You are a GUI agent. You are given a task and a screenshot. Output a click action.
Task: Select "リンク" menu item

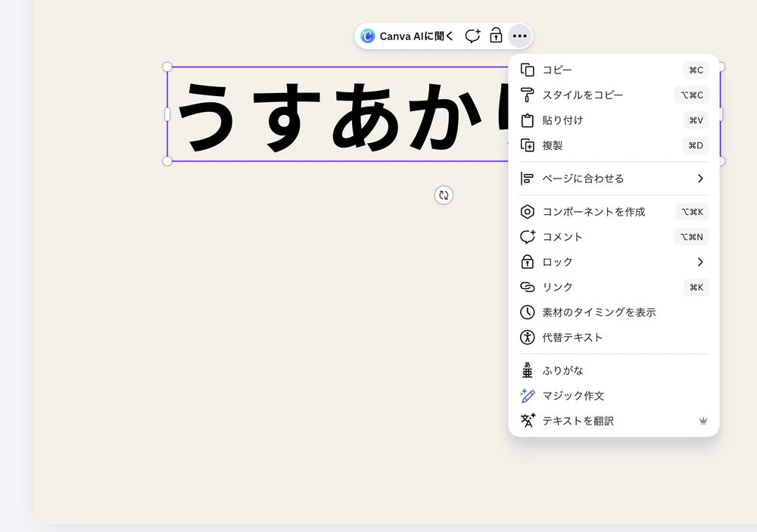(x=614, y=288)
